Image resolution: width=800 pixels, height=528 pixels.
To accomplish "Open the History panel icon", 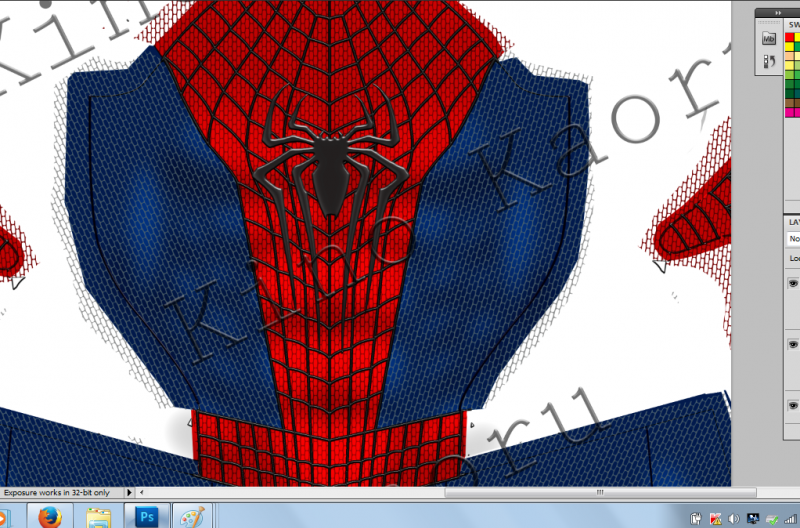I will (x=768, y=62).
